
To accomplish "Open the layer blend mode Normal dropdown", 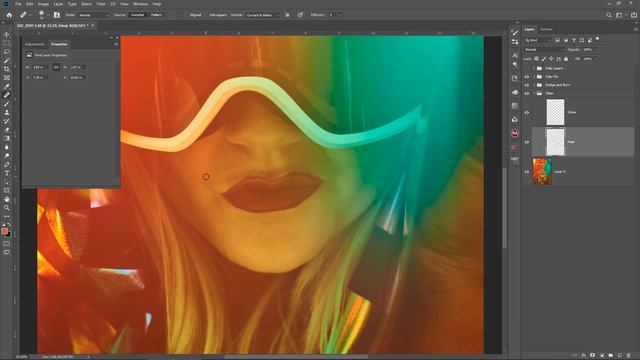I will click(544, 50).
